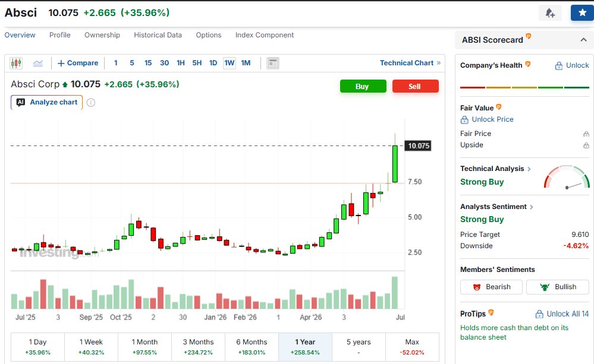Select the 1D interval
The height and width of the screenshot is (364, 594).
point(213,63)
